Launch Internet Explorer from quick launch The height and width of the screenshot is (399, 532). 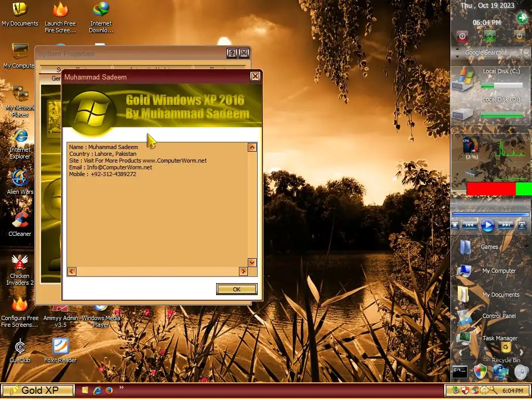[97, 391]
